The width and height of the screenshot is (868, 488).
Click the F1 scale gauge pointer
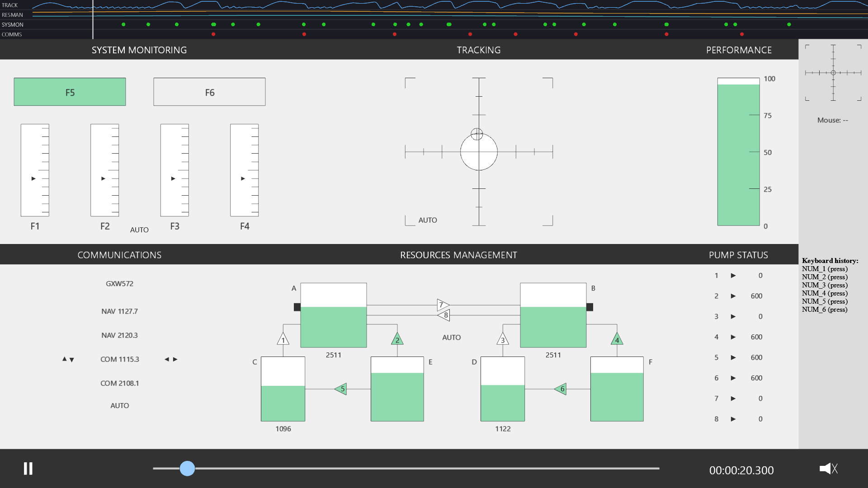pos(33,178)
